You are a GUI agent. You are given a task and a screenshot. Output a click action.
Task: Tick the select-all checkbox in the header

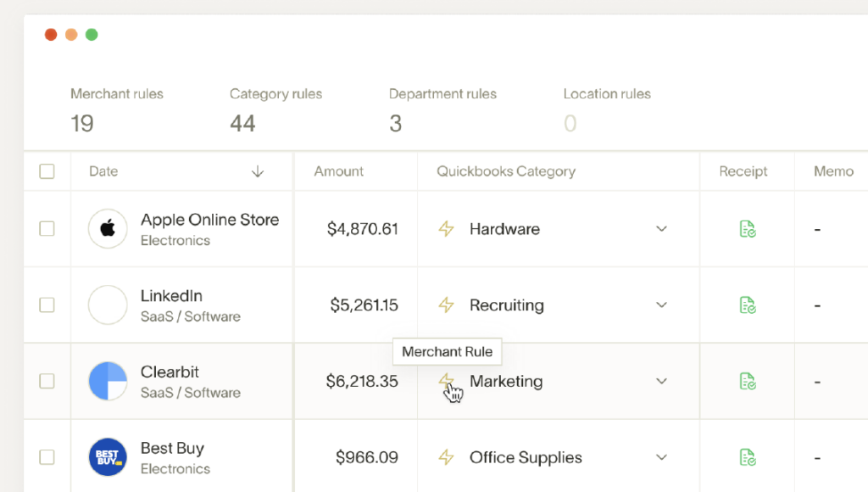point(47,171)
